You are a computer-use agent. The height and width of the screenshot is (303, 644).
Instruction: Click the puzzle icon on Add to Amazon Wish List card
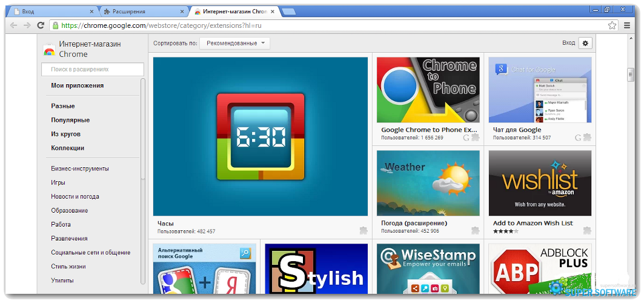(x=587, y=230)
